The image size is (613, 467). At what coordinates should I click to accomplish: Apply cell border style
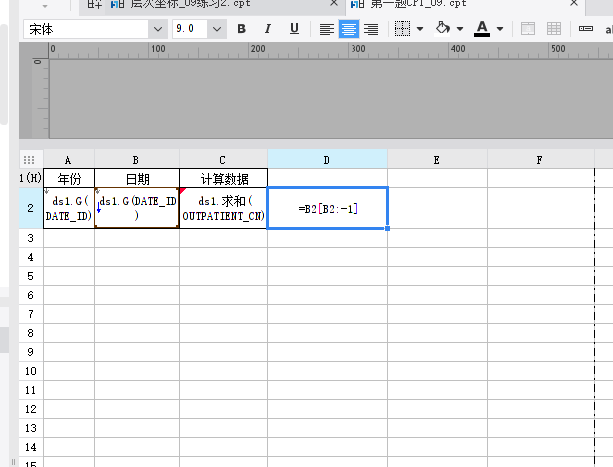click(402, 29)
